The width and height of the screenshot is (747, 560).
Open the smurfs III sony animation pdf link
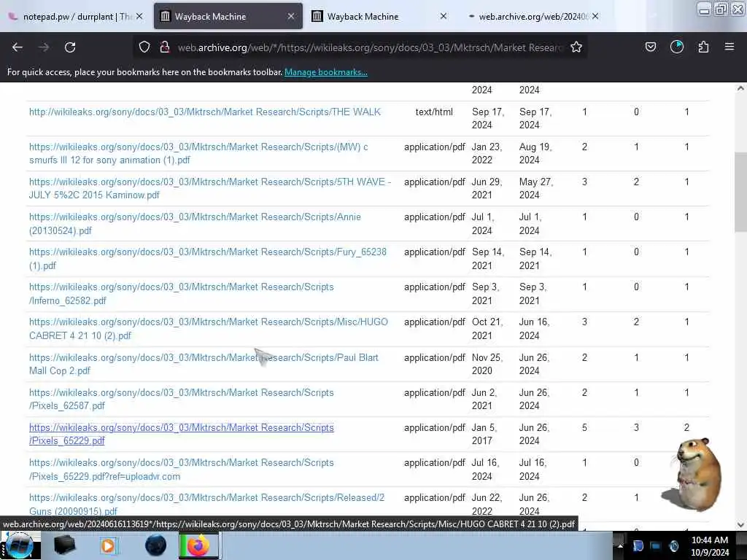click(198, 153)
